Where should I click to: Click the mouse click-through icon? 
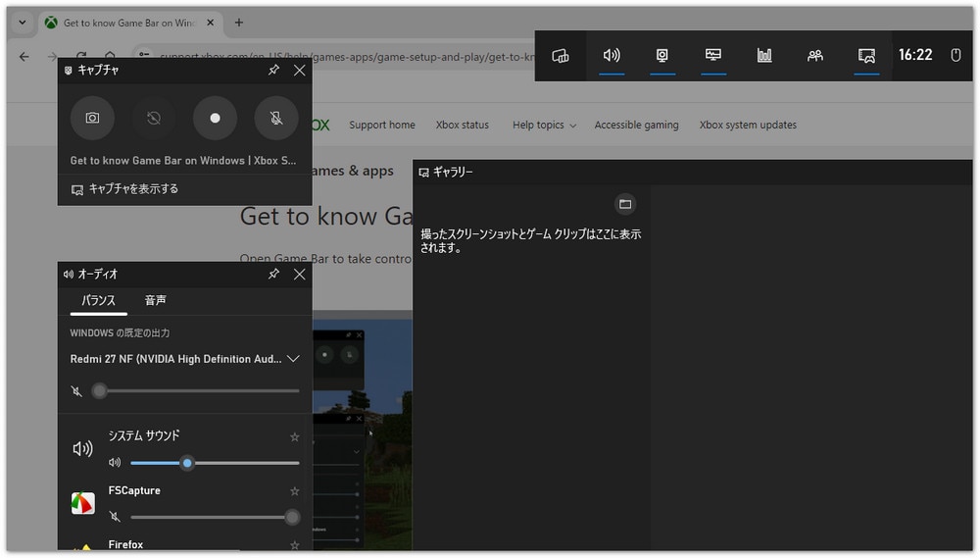coord(955,55)
